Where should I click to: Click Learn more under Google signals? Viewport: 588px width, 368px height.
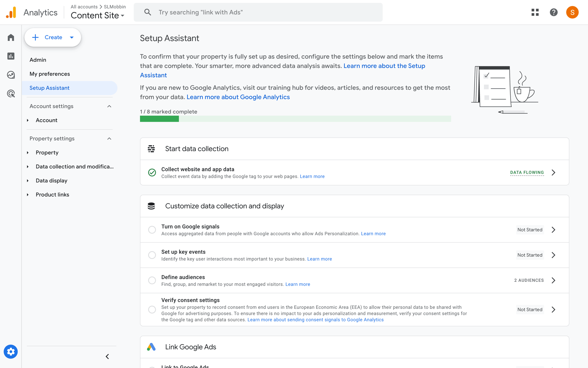tap(373, 234)
